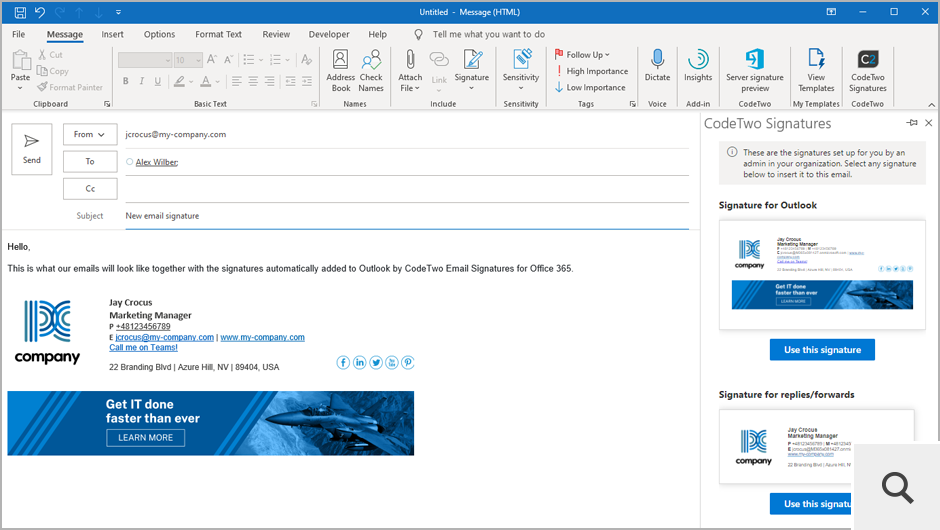The image size is (940, 530).
Task: Increase font size with the grow-font icon
Action: [x=212, y=59]
